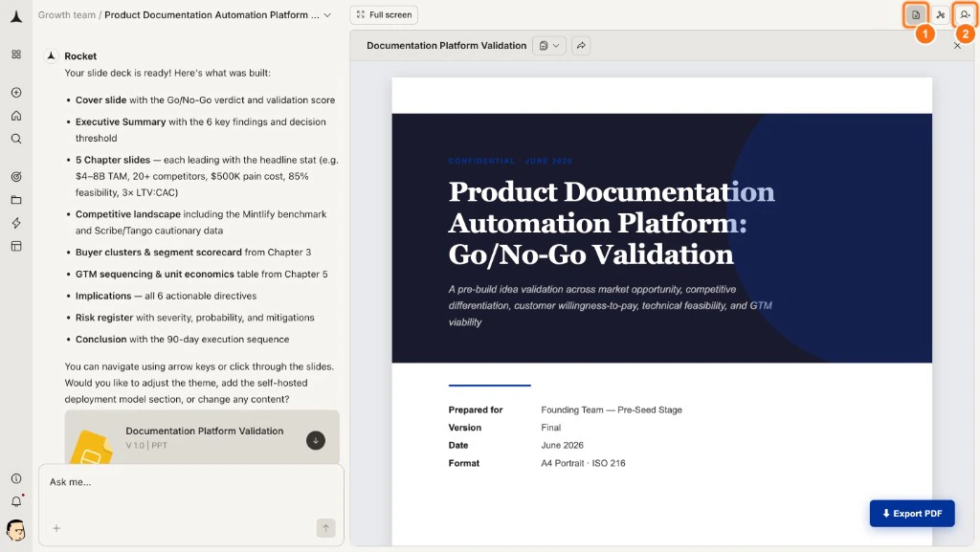Open Home from the left sidebar
Viewport: 980px width, 552px height.
click(15, 115)
